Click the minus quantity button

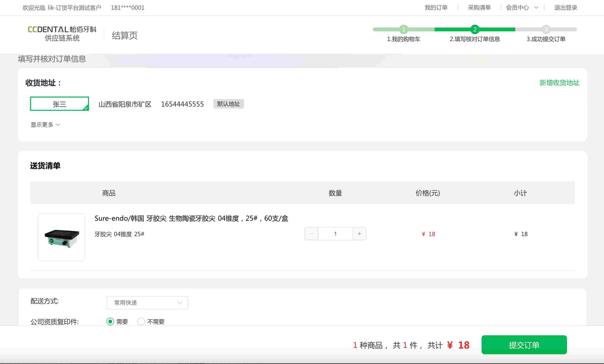pyautogui.click(x=311, y=233)
